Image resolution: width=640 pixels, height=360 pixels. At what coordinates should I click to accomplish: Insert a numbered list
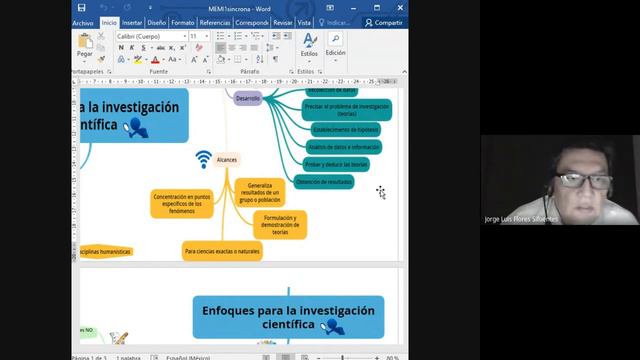238,36
